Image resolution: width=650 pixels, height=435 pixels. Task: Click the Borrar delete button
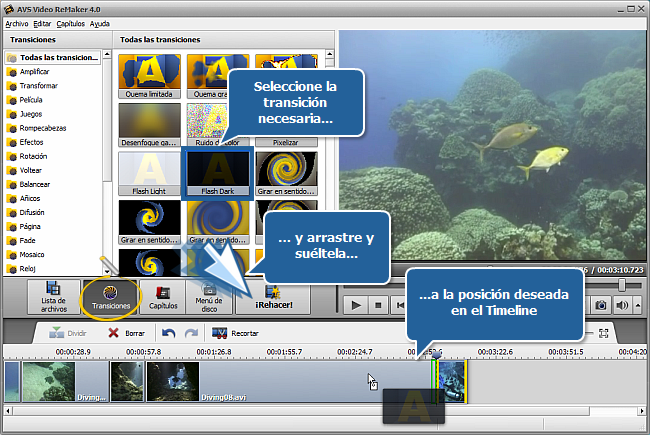point(126,332)
